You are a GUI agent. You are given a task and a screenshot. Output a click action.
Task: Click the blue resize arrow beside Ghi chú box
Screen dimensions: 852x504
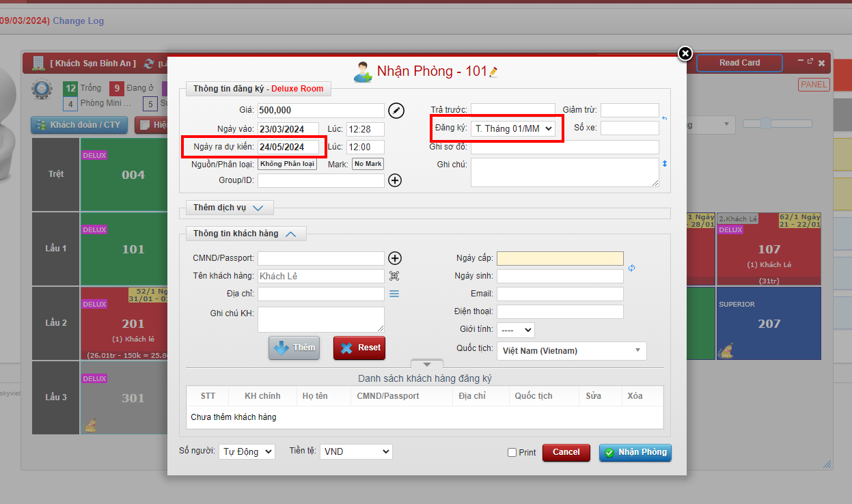pos(665,164)
